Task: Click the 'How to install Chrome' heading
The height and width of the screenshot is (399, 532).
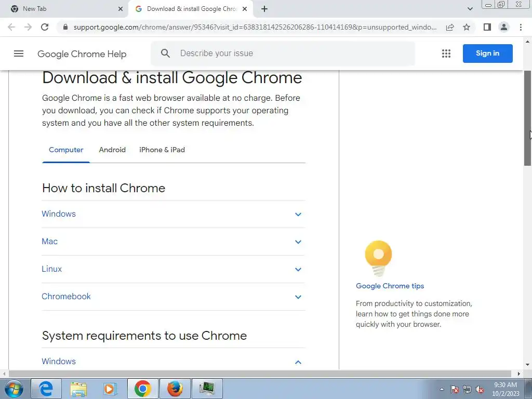Action: (x=103, y=188)
